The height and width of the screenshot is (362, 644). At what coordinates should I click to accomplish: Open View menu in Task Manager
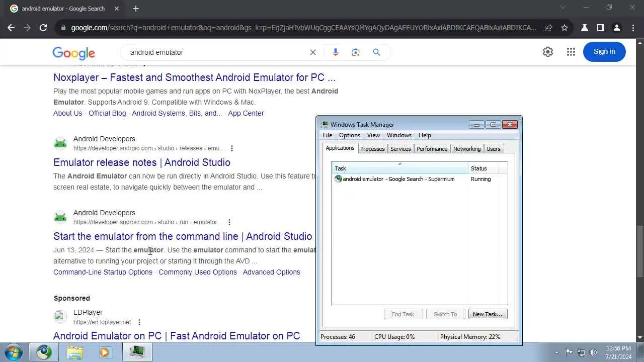click(x=373, y=135)
